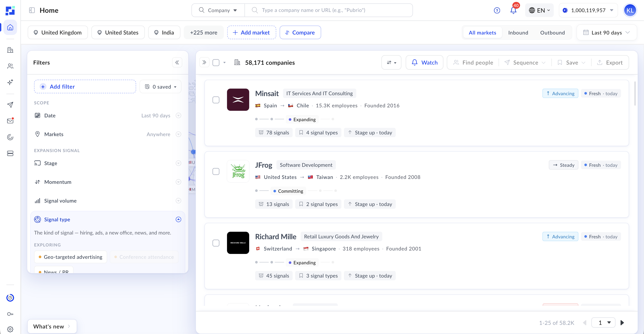This screenshot has height=334, width=644.
Task: Click the Compare button
Action: [x=300, y=33]
